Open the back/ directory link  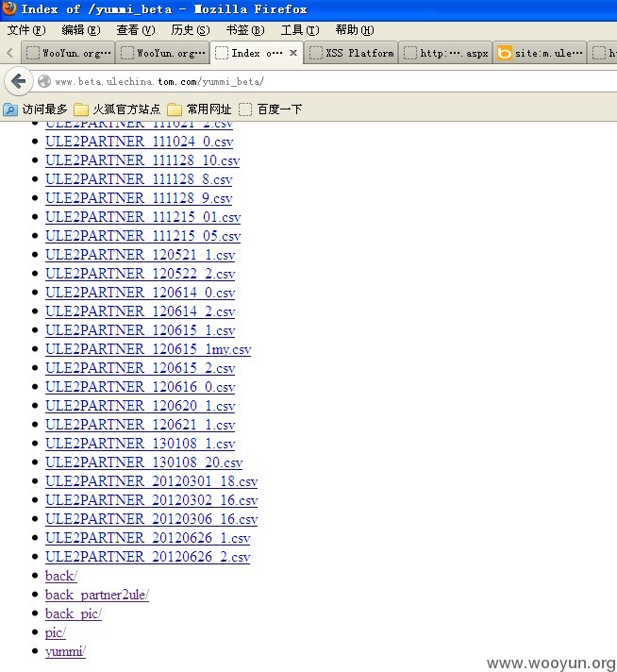pos(61,575)
